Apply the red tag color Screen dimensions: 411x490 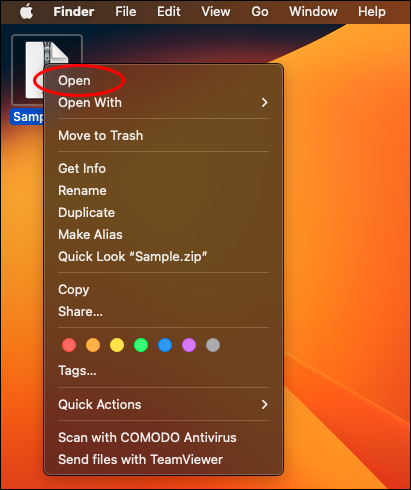(69, 345)
